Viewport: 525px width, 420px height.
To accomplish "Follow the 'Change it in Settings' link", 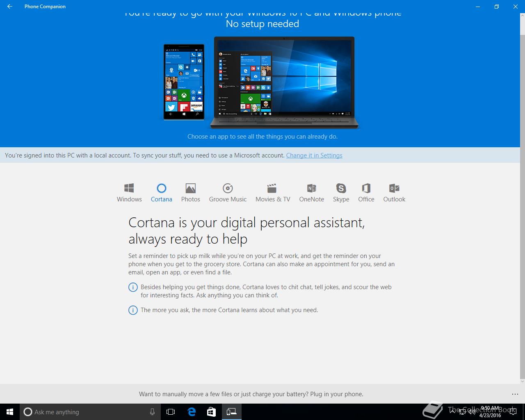I will pos(314,155).
